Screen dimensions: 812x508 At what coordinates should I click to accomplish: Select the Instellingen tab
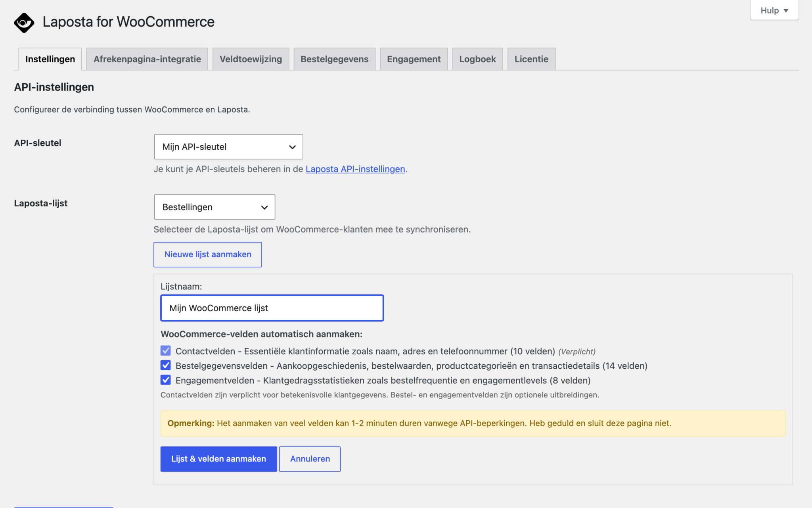click(50, 59)
